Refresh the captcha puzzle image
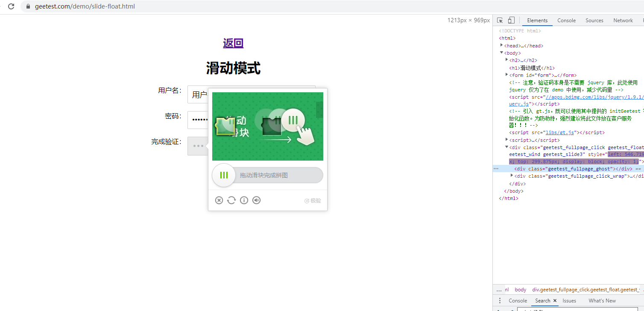Viewport: 644px width, 311px height. [231, 200]
